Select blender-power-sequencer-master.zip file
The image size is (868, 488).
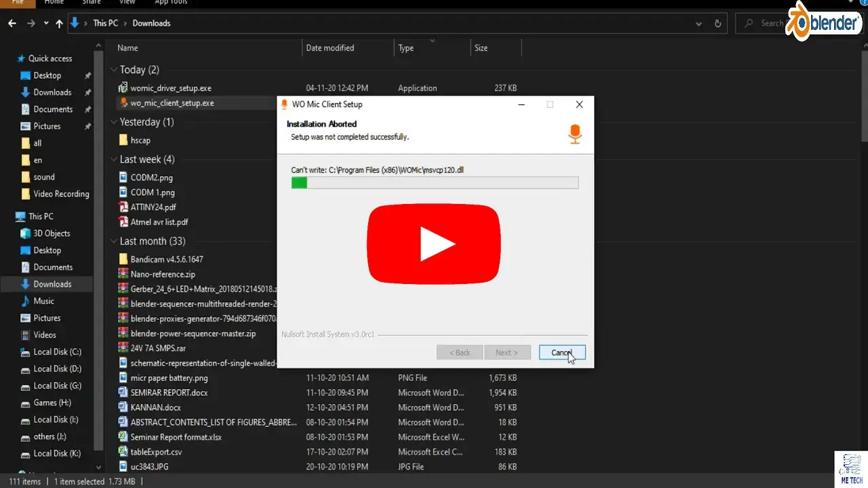(193, 333)
